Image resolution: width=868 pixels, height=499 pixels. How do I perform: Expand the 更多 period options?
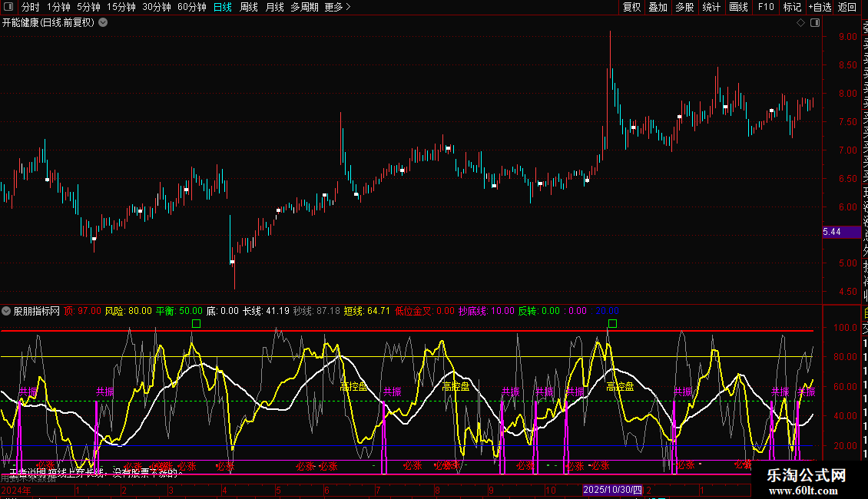(337, 7)
